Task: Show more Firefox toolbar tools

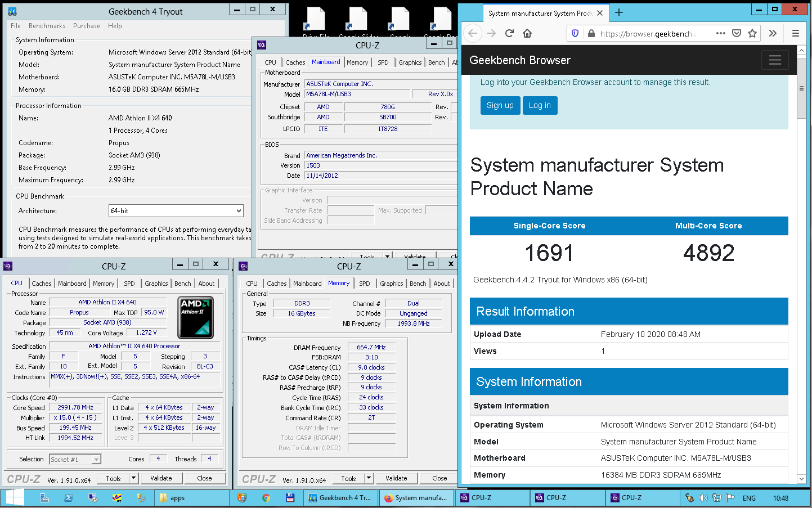Action: point(773,33)
